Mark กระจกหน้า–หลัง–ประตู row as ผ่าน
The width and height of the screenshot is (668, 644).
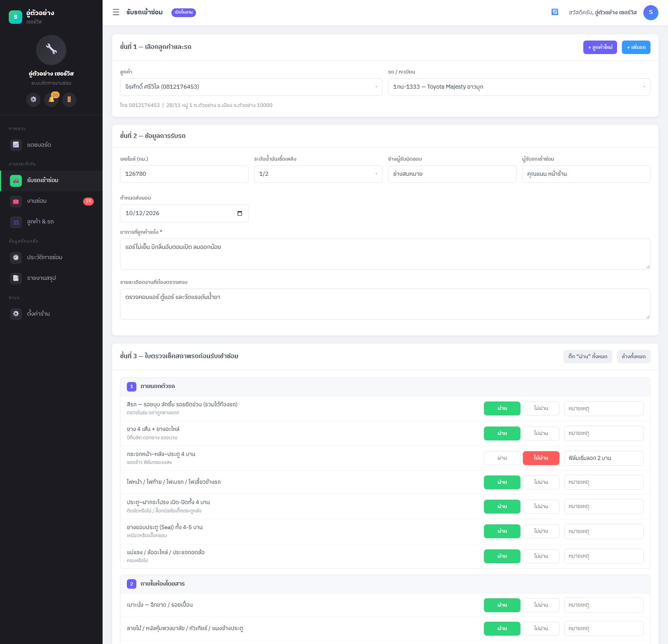point(502,458)
